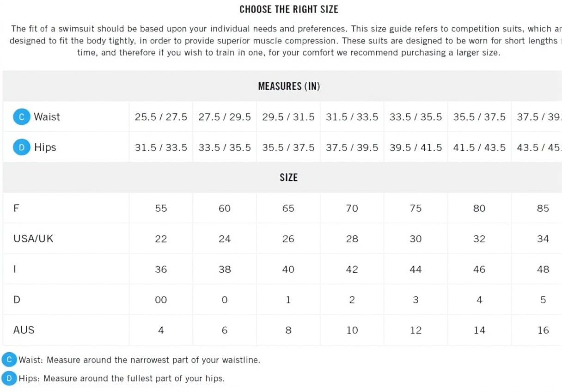Click the USA/UK row label
562x392 pixels.
[x=33, y=239]
